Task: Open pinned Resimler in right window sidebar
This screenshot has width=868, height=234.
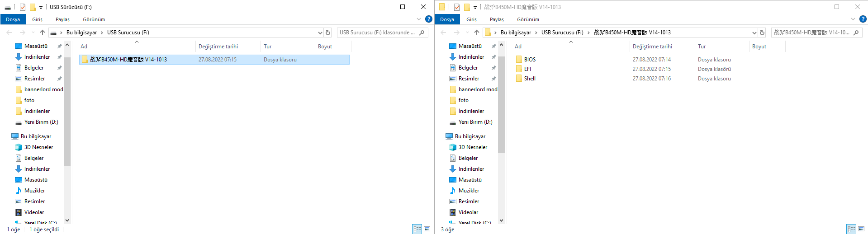Action: point(469,79)
